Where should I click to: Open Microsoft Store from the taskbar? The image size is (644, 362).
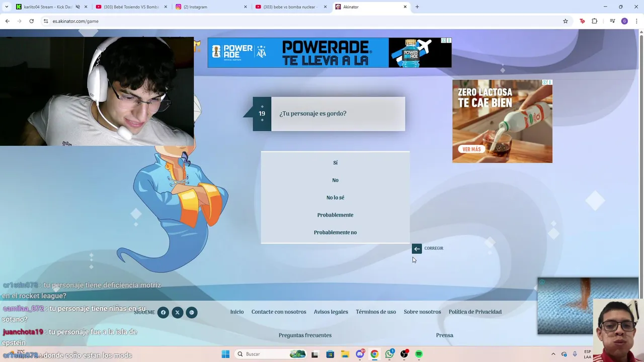330,354
